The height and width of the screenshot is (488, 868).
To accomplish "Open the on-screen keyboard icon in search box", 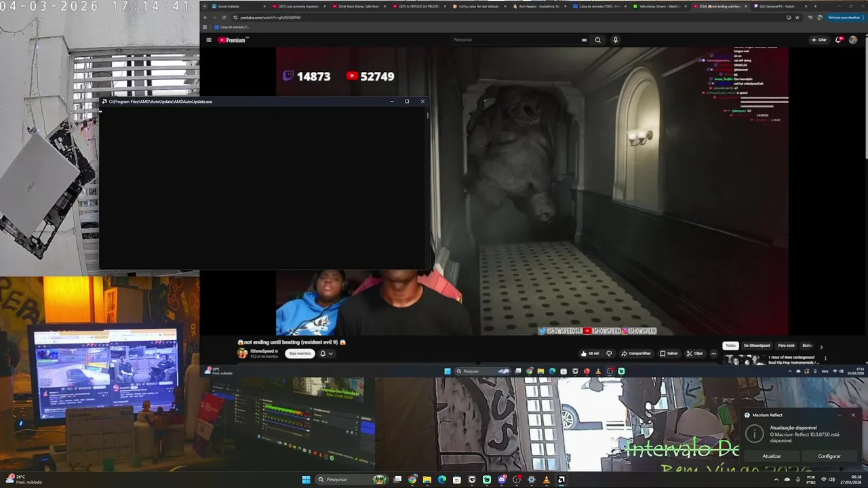I will (x=584, y=40).
